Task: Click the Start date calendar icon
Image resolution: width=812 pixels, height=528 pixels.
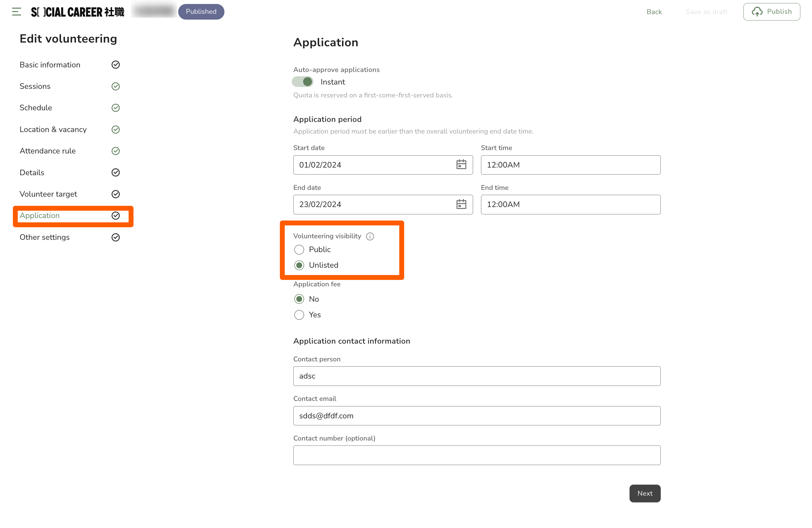Action: point(461,165)
